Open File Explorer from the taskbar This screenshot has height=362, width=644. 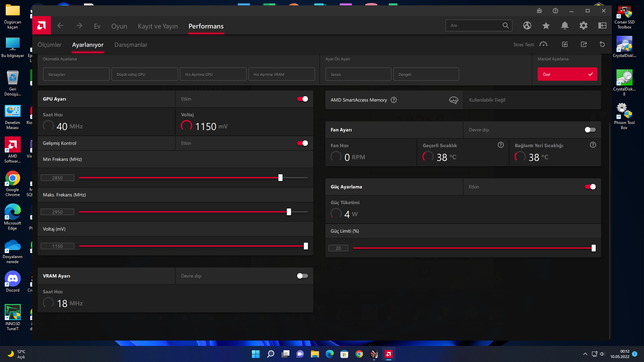click(x=315, y=354)
